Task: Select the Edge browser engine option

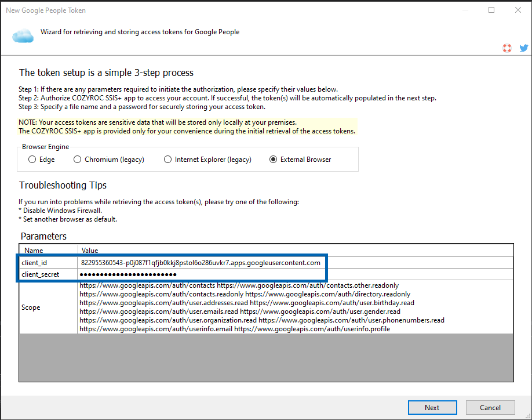Action: point(32,160)
